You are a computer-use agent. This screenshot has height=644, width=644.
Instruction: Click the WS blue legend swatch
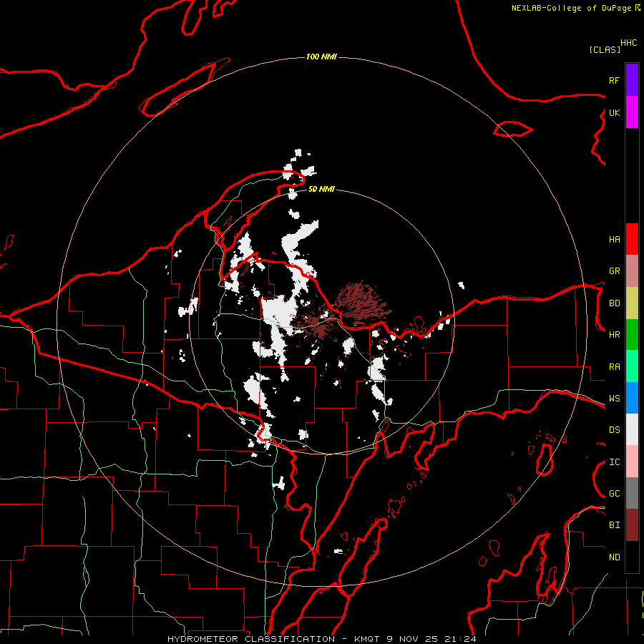coord(632,398)
